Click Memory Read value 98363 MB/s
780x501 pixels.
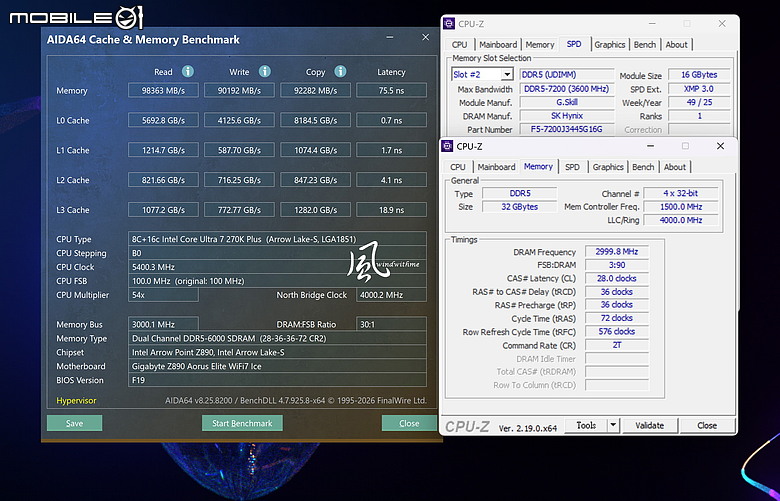[x=163, y=91]
